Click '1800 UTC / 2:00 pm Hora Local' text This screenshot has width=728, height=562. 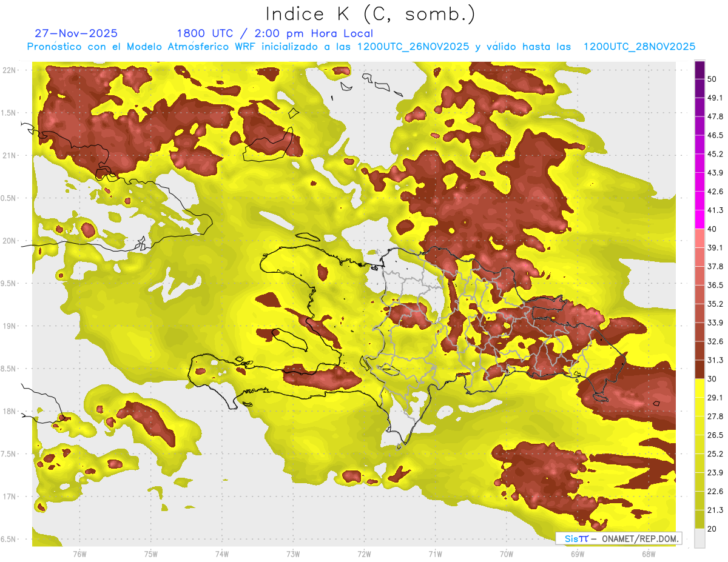pyautogui.click(x=275, y=33)
